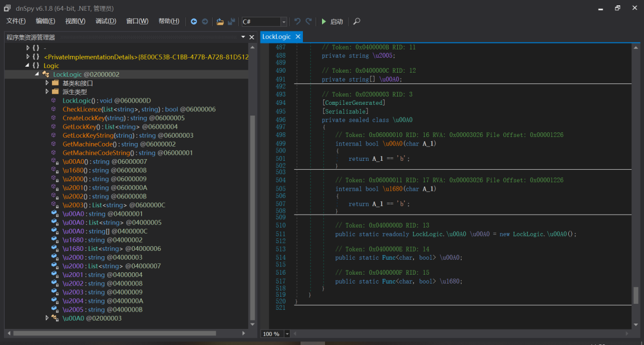Click the green start debugging play icon

[324, 21]
